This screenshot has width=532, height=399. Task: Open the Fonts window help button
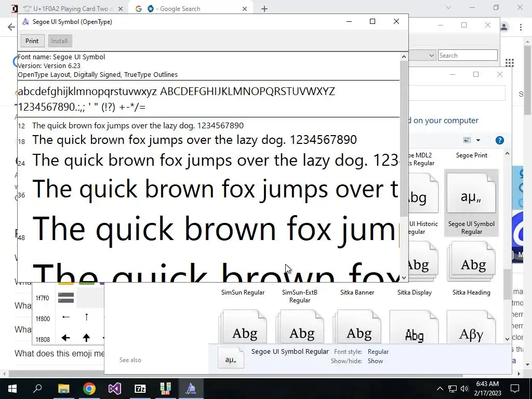499,140
